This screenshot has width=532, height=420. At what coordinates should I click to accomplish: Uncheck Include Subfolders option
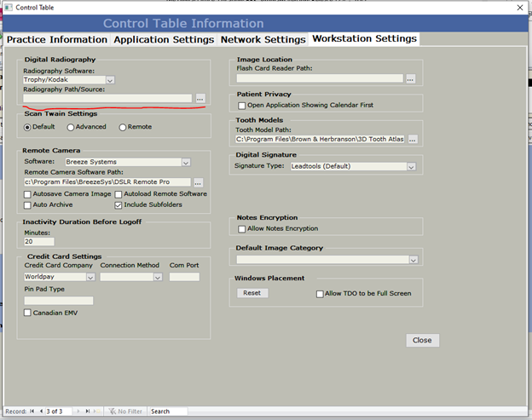[119, 205]
